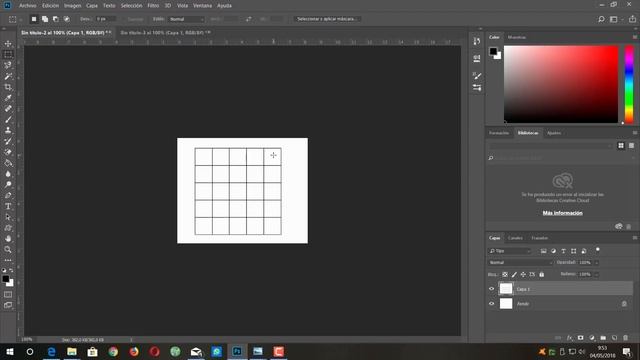
Task: Click Add layer style fx button
Action: tap(570, 338)
